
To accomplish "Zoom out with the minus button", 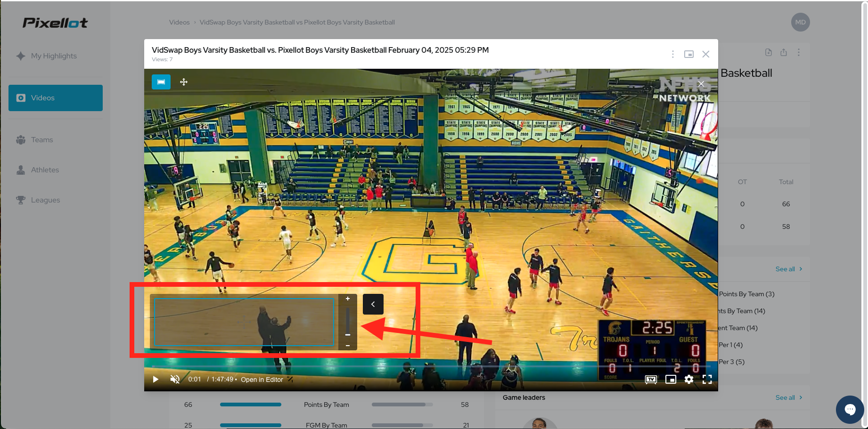I will point(348,346).
